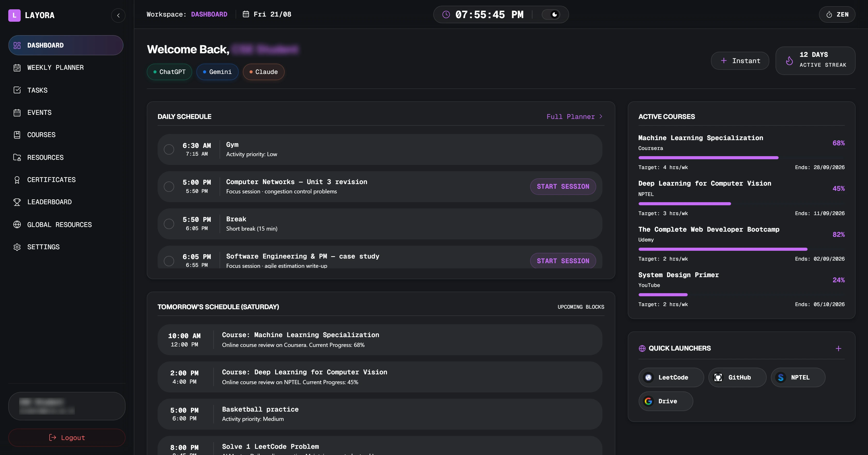Open Machine Learning Specialization course title

tap(701, 138)
